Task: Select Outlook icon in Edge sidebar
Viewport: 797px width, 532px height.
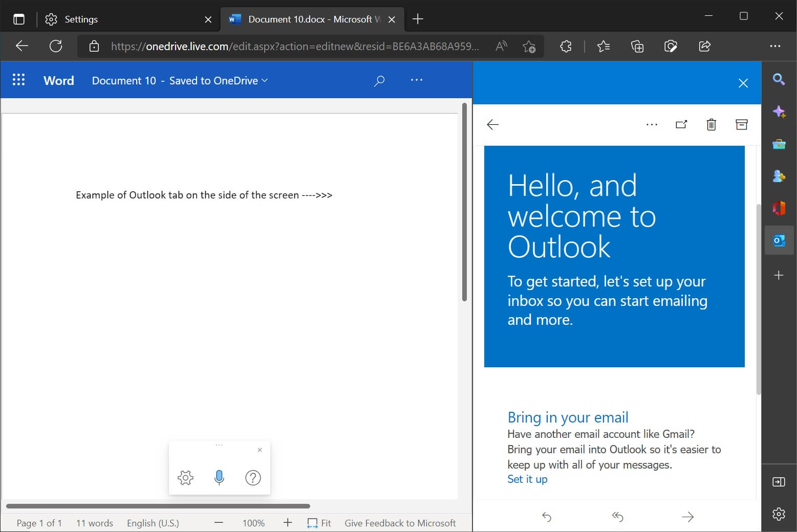Action: pyautogui.click(x=779, y=240)
